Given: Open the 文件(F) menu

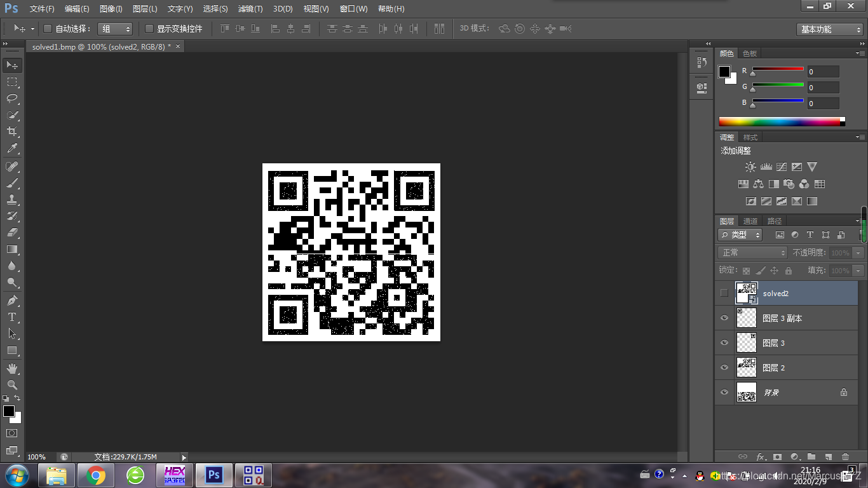Looking at the screenshot, I should coord(42,9).
